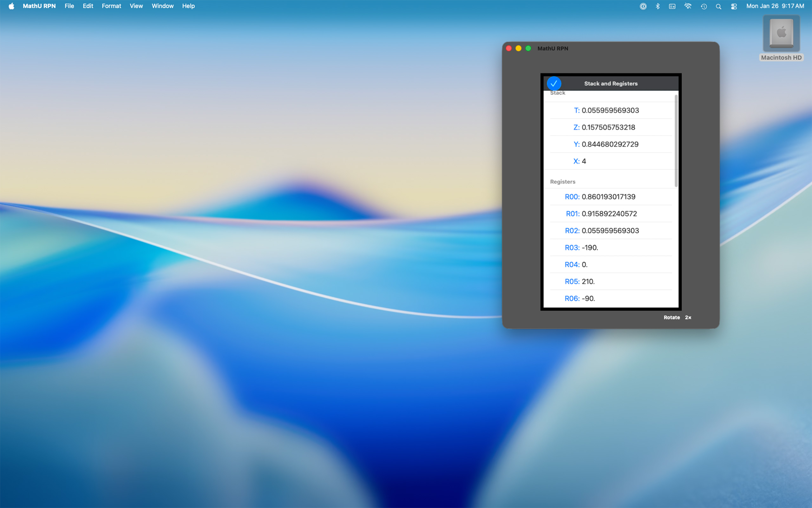Select the Y stack row 0.844680292729
This screenshot has width=812, height=508.
[611, 144]
